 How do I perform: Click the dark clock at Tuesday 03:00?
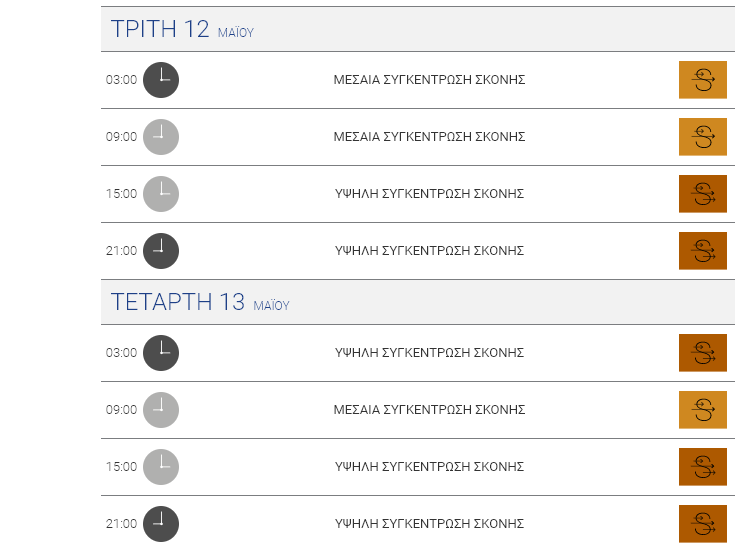[x=161, y=80]
